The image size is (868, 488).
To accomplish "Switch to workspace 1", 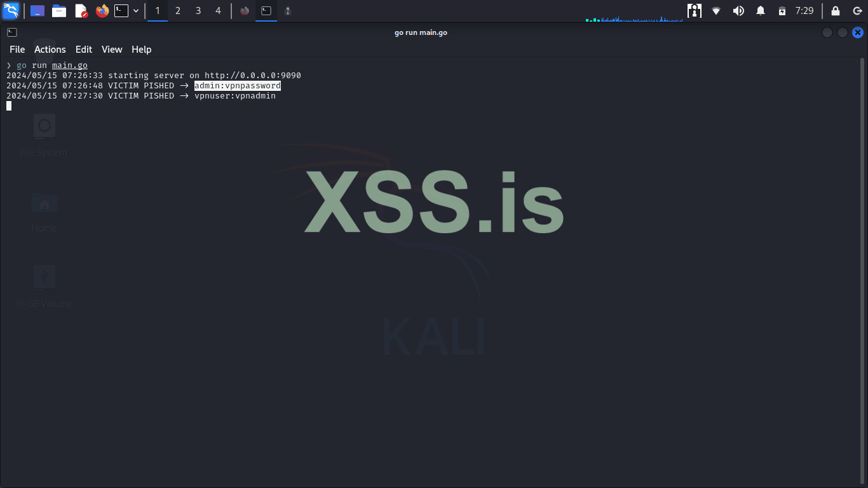I will (x=158, y=11).
